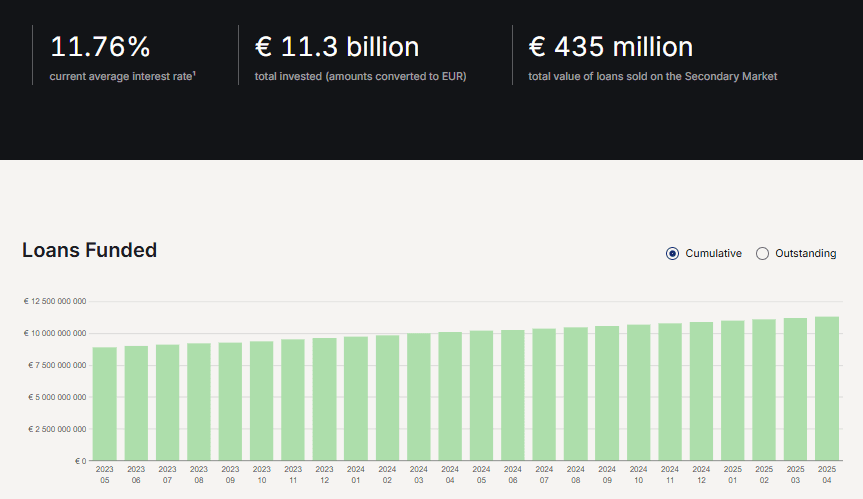Click the 2025 01 bar in chart
Image resolution: width=863 pixels, height=499 pixels.
tap(733, 391)
